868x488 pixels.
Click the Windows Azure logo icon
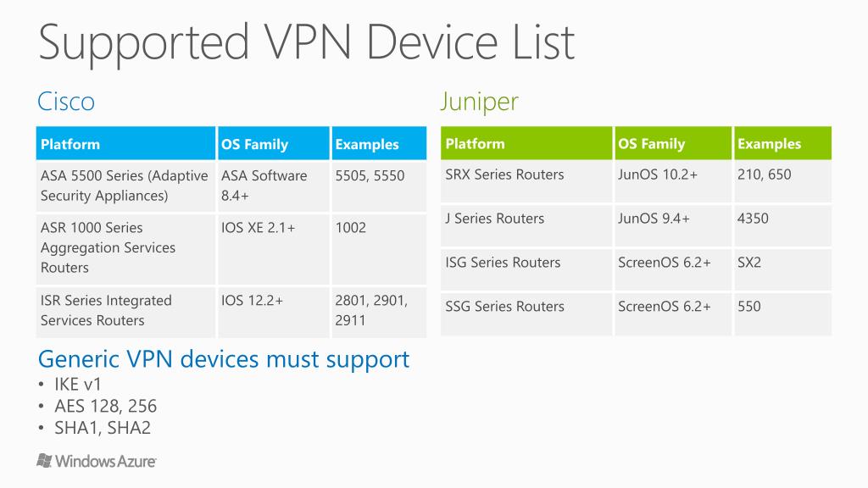click(x=44, y=460)
